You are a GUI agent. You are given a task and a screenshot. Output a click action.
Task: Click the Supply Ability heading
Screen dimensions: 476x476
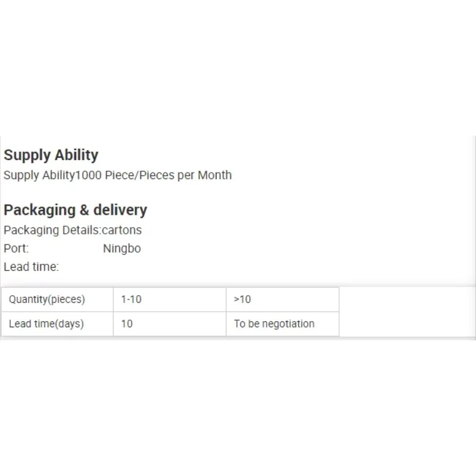click(51, 155)
